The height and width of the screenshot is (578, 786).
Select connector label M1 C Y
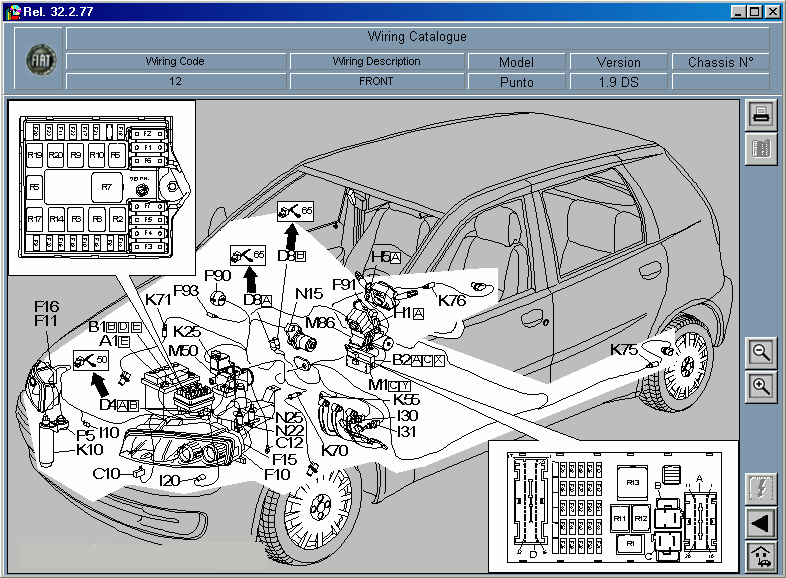coord(389,385)
